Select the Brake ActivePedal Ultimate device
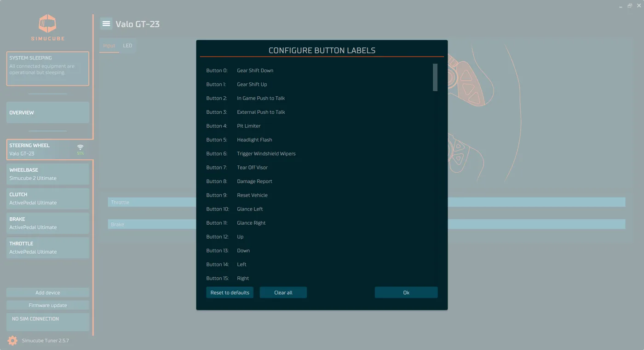 pos(48,223)
